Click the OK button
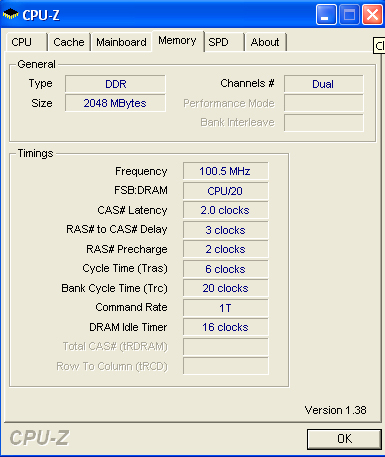This screenshot has height=457, width=385. 344,439
